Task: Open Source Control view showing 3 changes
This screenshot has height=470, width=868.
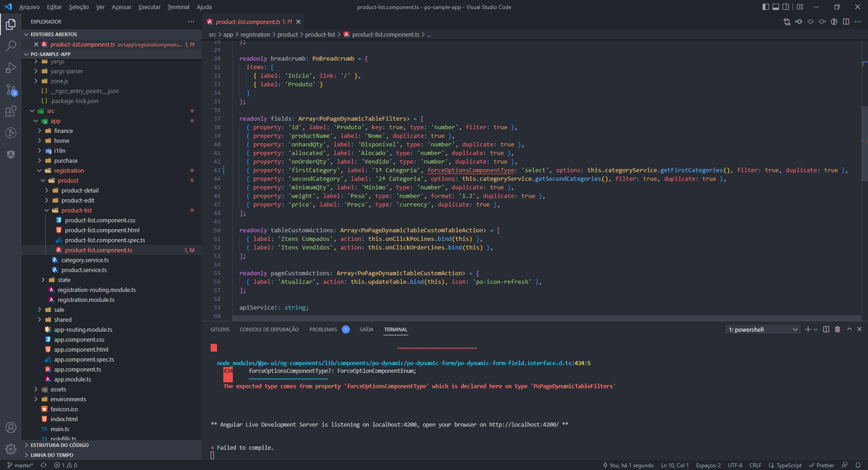Action: [11, 90]
